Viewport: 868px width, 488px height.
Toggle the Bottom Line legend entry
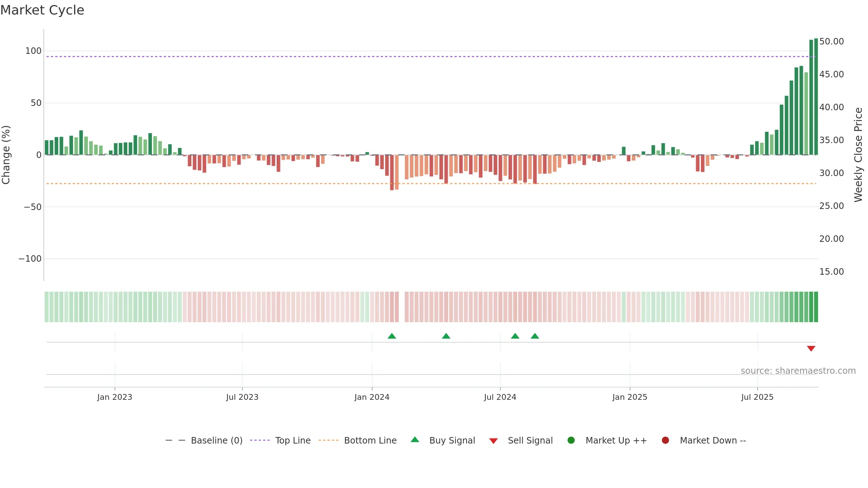click(x=358, y=440)
